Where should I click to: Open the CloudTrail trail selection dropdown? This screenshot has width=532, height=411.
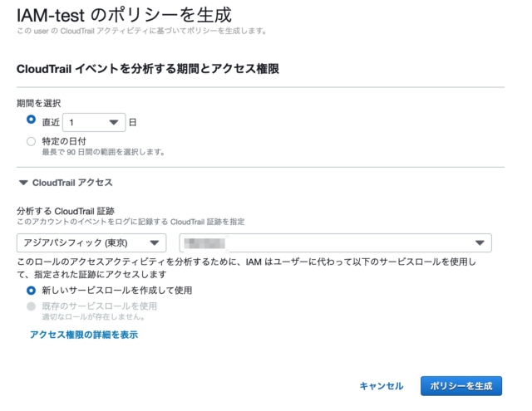[335, 242]
